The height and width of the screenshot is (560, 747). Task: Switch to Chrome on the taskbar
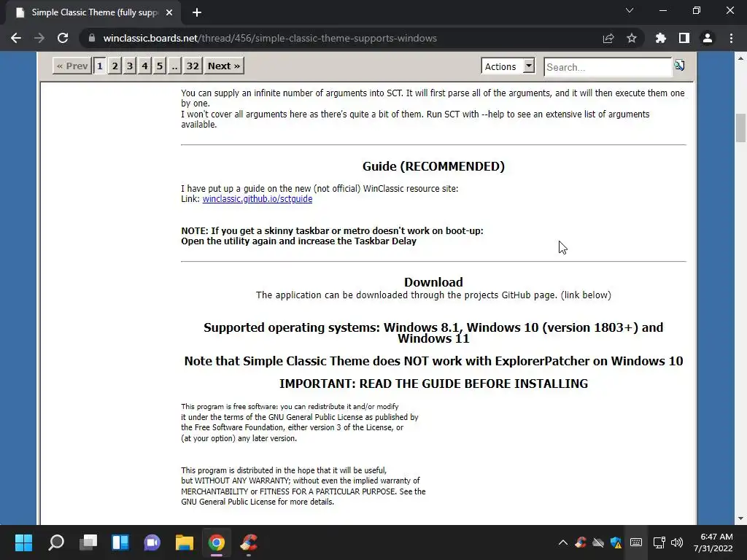point(216,542)
